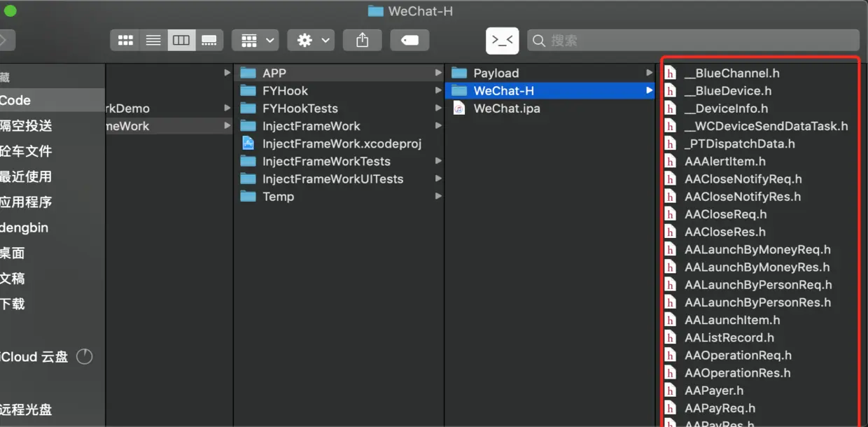Open the gear action menu

point(311,41)
